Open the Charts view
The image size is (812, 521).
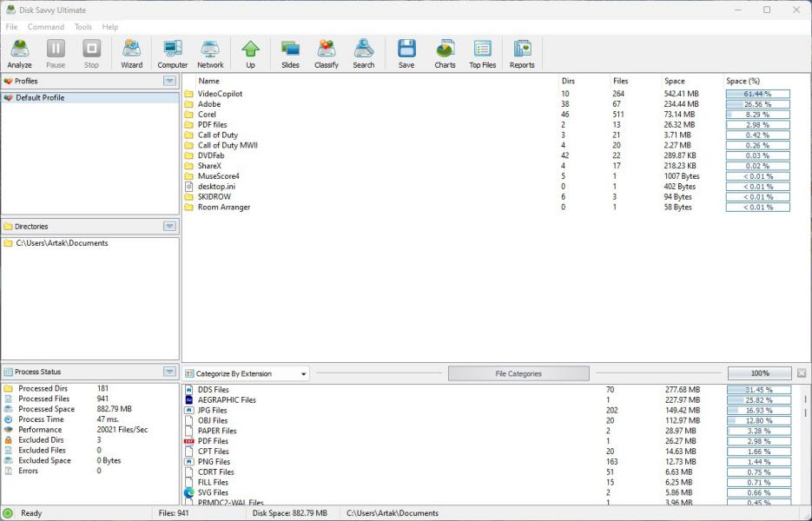coord(445,54)
